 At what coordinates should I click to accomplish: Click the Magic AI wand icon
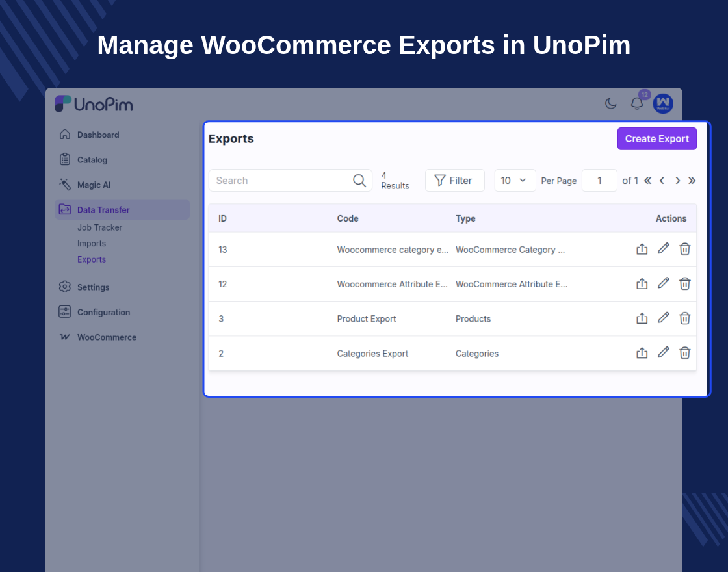pyautogui.click(x=65, y=185)
